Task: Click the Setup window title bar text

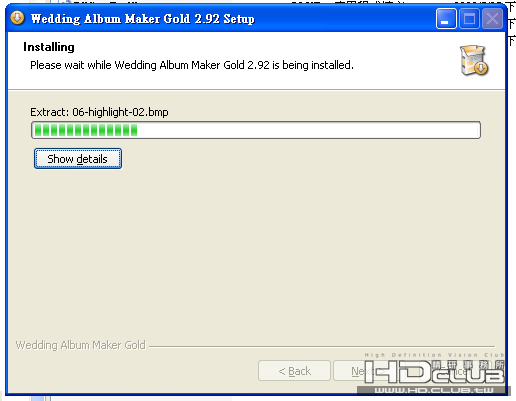Action: [x=143, y=19]
